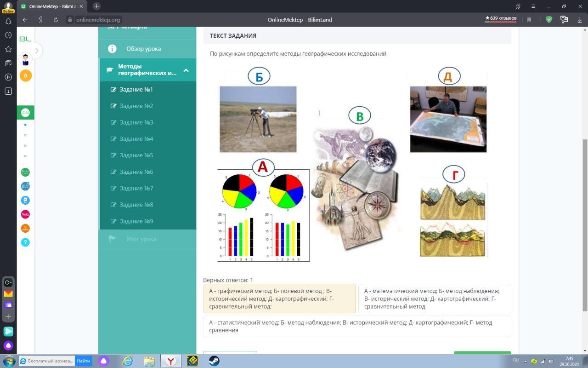This screenshot has width=588, height=368.
Task: Select answer starting with 'А - статистический метод'
Action: pyautogui.click(x=357, y=326)
